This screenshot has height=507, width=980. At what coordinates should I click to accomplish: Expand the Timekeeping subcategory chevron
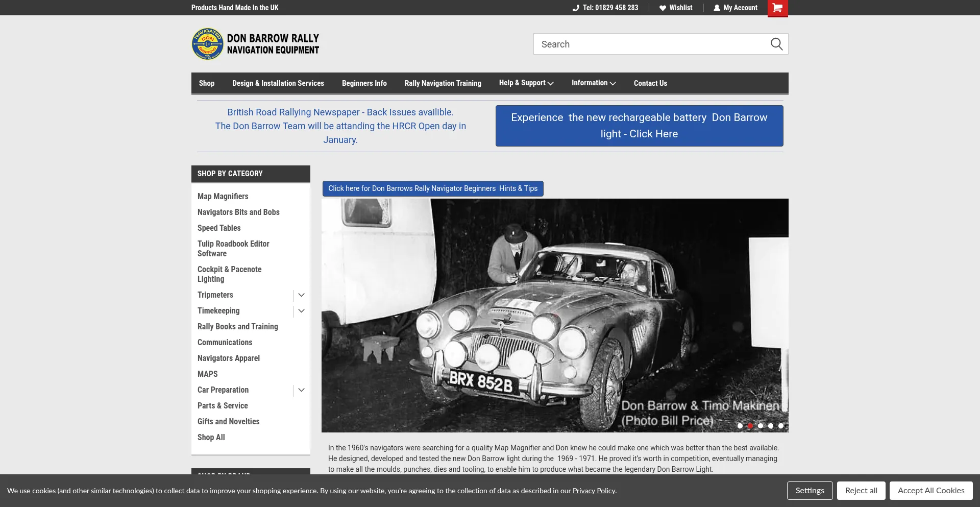302,311
